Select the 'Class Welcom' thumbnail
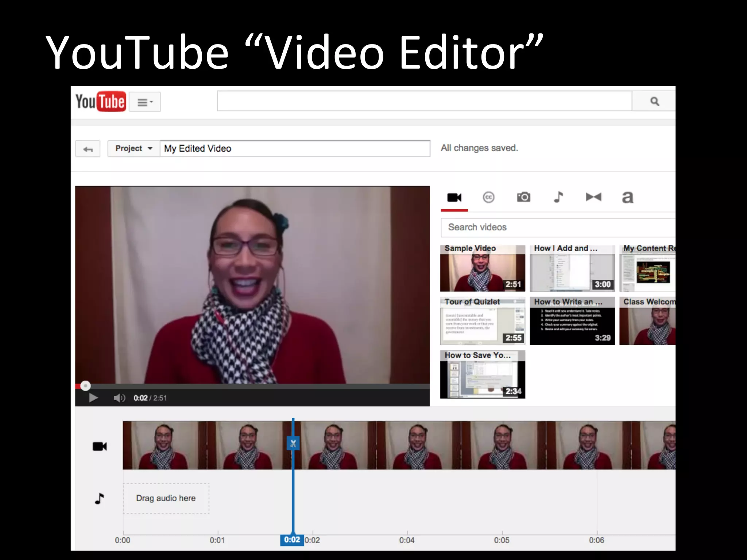This screenshot has height=560, width=747. click(x=647, y=321)
